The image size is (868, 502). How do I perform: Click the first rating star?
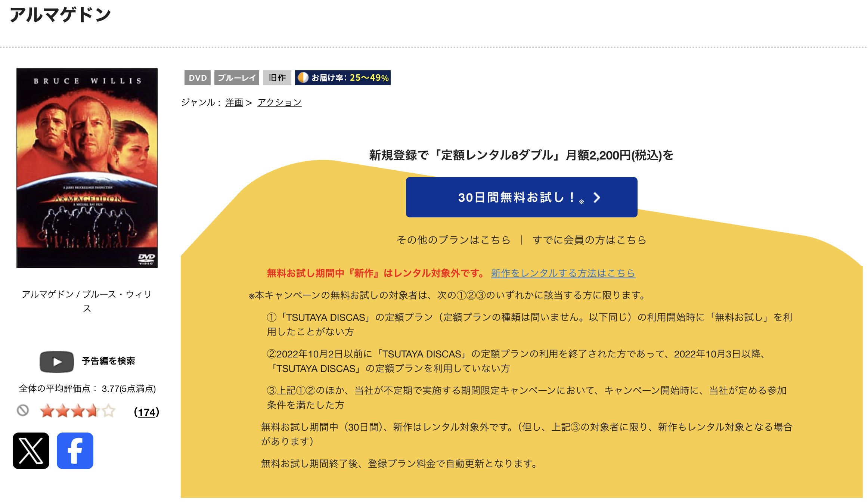(47, 411)
